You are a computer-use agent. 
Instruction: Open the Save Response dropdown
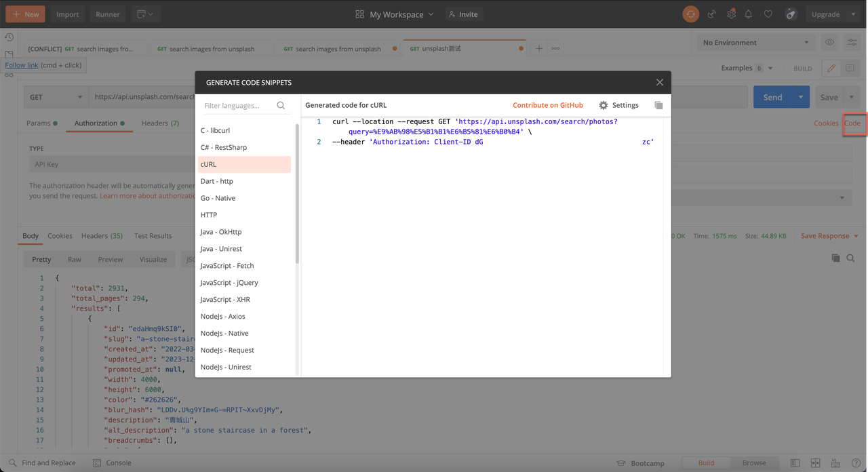coord(829,236)
